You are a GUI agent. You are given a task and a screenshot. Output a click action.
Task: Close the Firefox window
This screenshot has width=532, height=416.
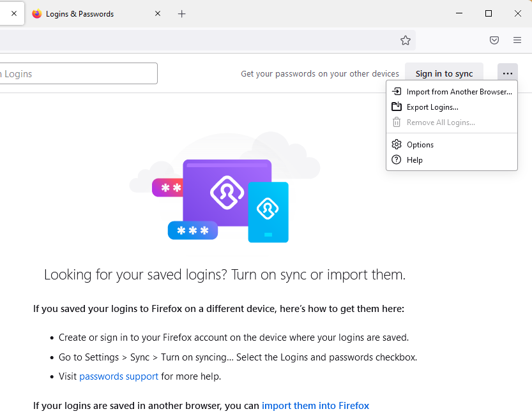[517, 13]
